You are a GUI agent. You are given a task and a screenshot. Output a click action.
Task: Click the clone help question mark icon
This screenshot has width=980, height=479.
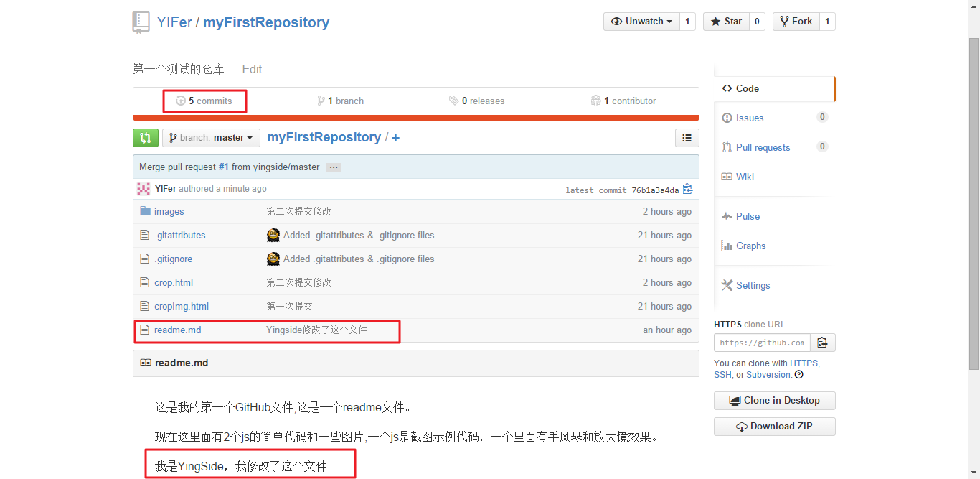click(798, 375)
